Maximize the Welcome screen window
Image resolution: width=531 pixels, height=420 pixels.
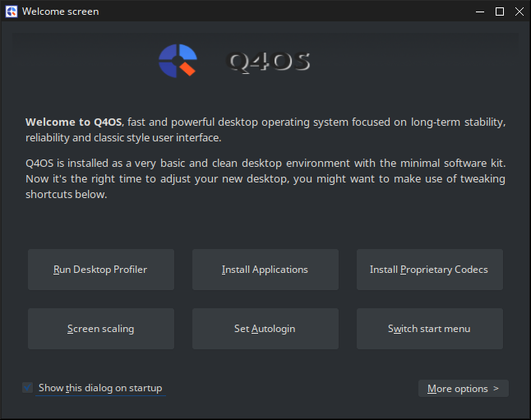point(500,12)
